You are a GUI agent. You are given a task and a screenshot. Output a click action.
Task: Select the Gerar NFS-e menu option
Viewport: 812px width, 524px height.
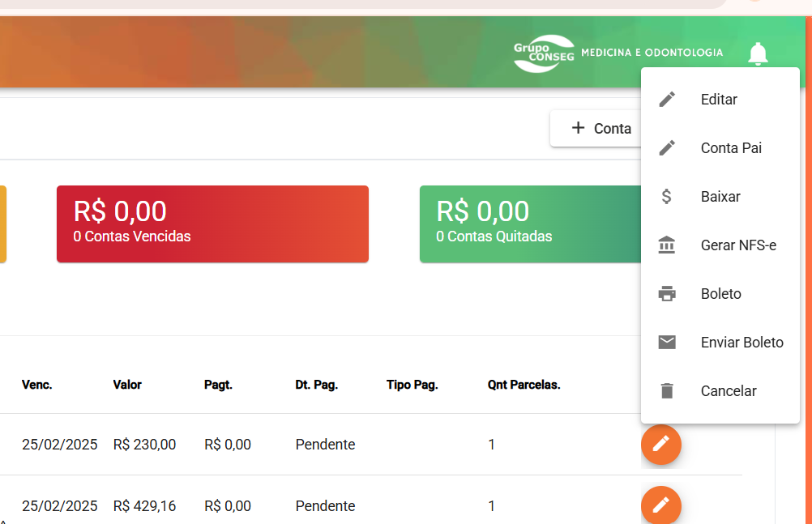tap(738, 245)
